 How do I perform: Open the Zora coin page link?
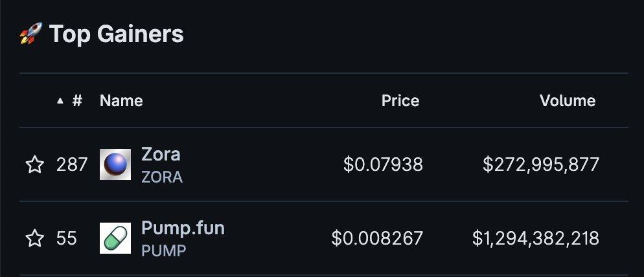click(x=161, y=154)
